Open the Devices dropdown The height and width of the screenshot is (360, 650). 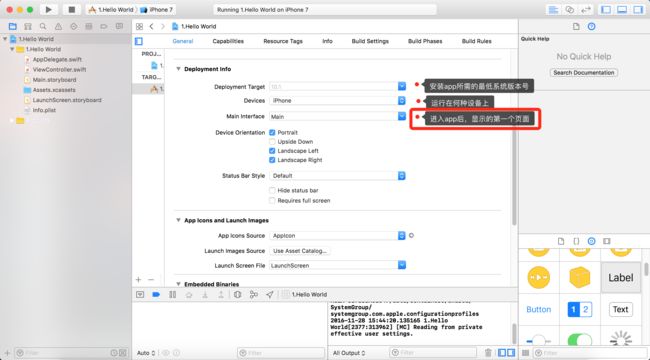pos(402,100)
